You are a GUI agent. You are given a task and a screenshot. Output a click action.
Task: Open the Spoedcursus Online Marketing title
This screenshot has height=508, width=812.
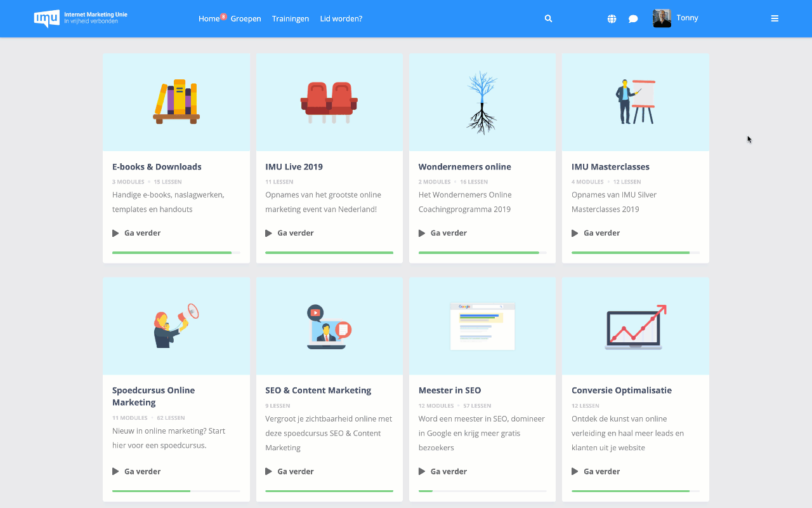(x=154, y=396)
